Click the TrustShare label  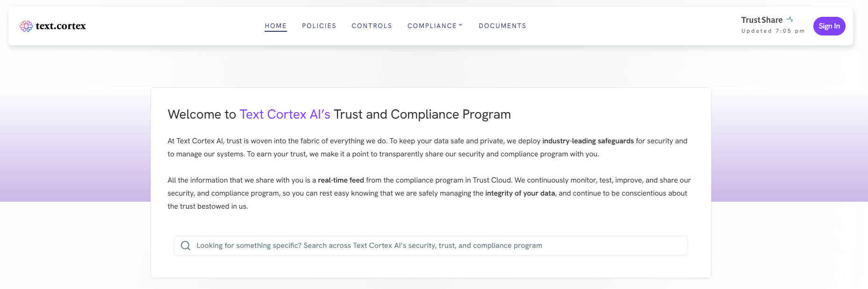pos(762,20)
